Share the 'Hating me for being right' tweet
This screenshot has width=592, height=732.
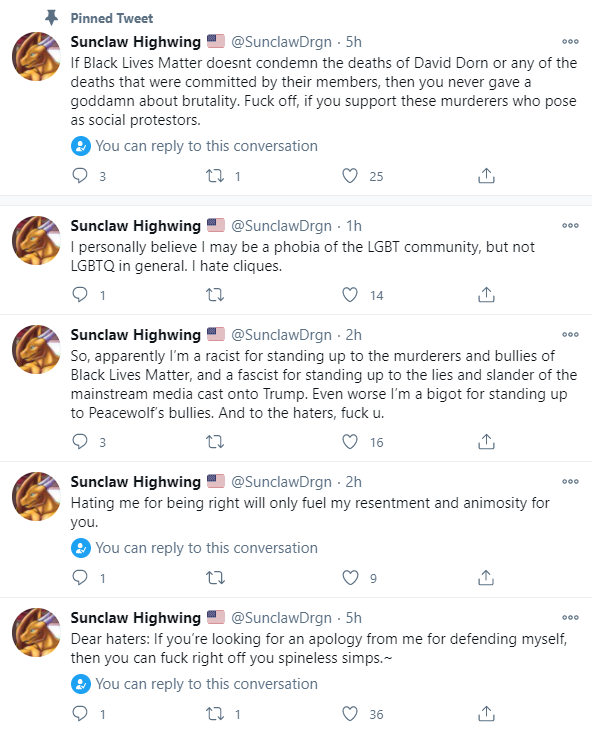coord(486,577)
